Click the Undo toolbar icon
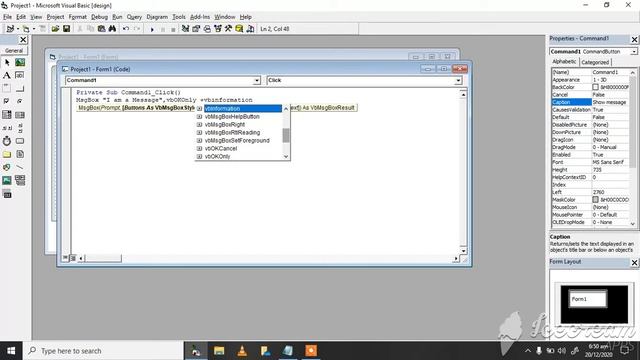The height and width of the screenshot is (360, 640). tap(126, 29)
